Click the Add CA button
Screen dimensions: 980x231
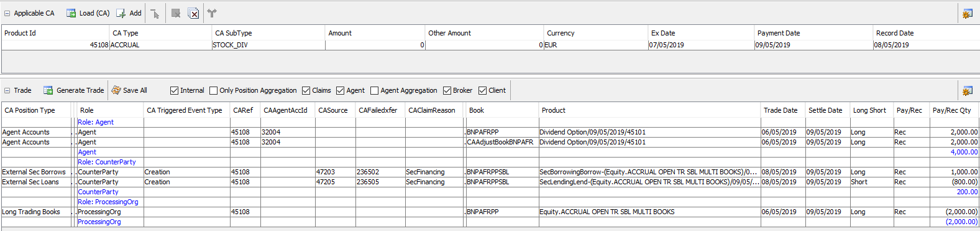tap(129, 13)
